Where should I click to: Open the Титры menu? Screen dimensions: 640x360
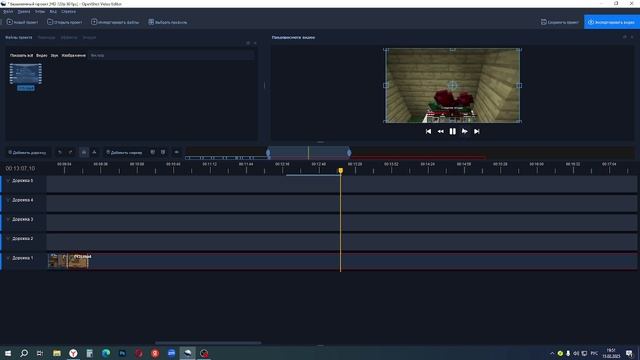[x=40, y=11]
